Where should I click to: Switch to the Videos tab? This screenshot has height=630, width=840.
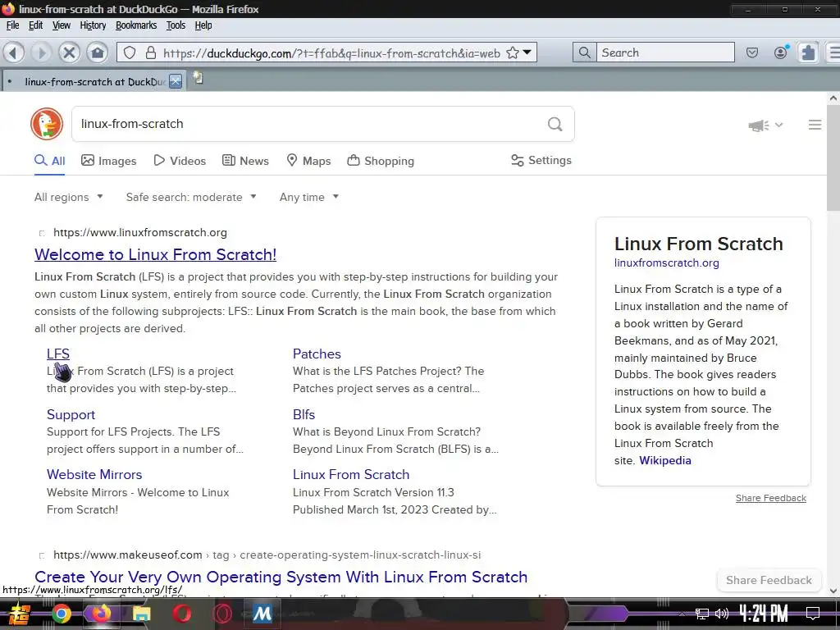[180, 161]
